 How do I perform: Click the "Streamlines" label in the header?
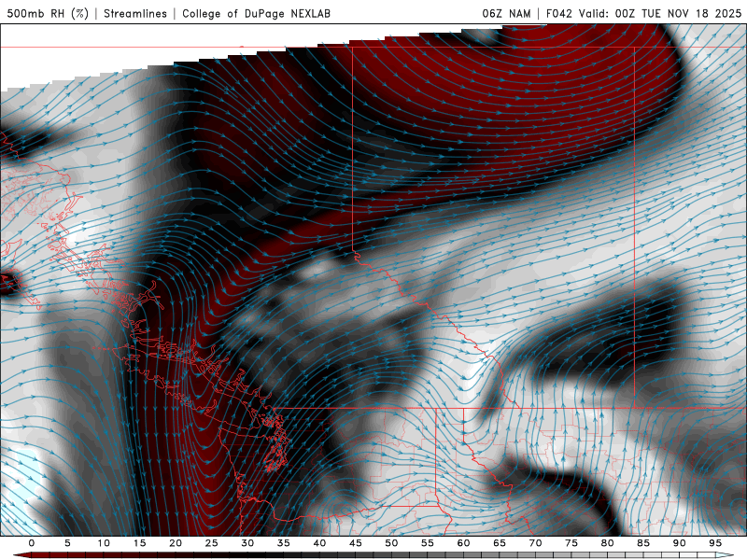click(135, 13)
